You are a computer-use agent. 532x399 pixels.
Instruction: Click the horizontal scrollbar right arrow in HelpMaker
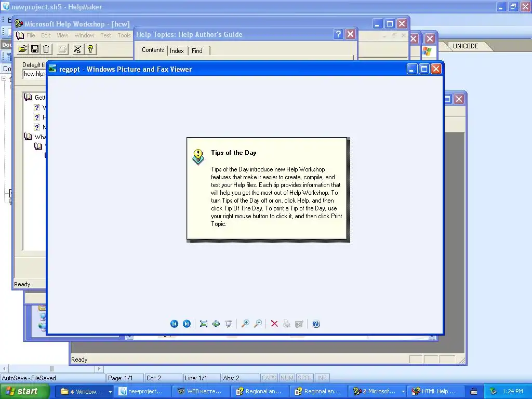point(99,368)
